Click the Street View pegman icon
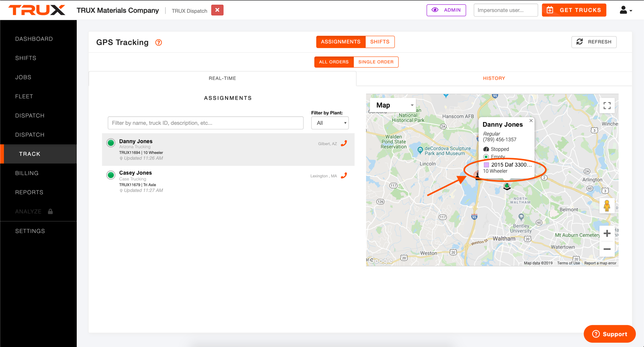The width and height of the screenshot is (644, 347). point(607,206)
